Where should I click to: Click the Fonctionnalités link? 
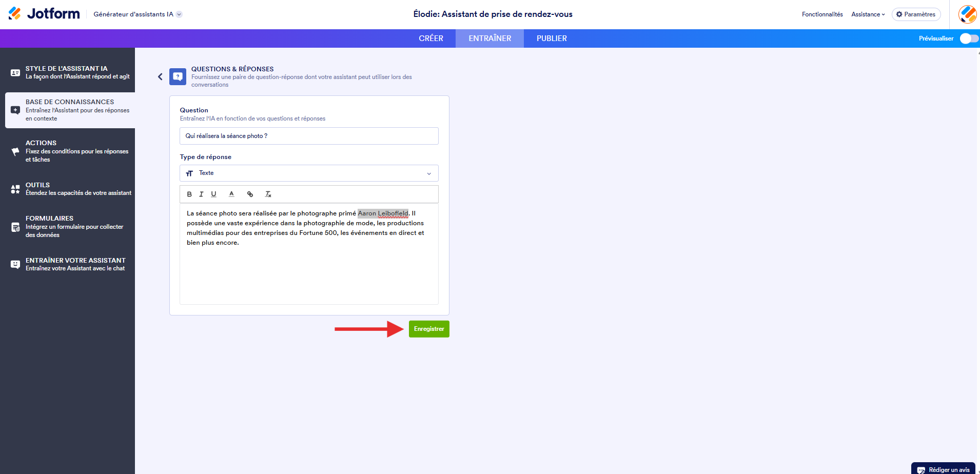[822, 14]
